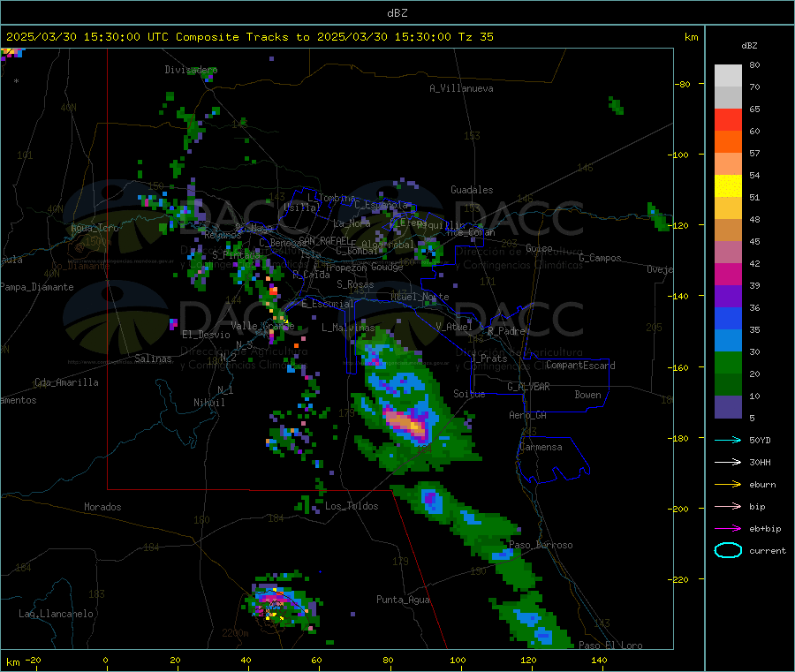The width and height of the screenshot is (795, 672).
Task: Click the 'Nihuil' map label
Action: [208, 403]
